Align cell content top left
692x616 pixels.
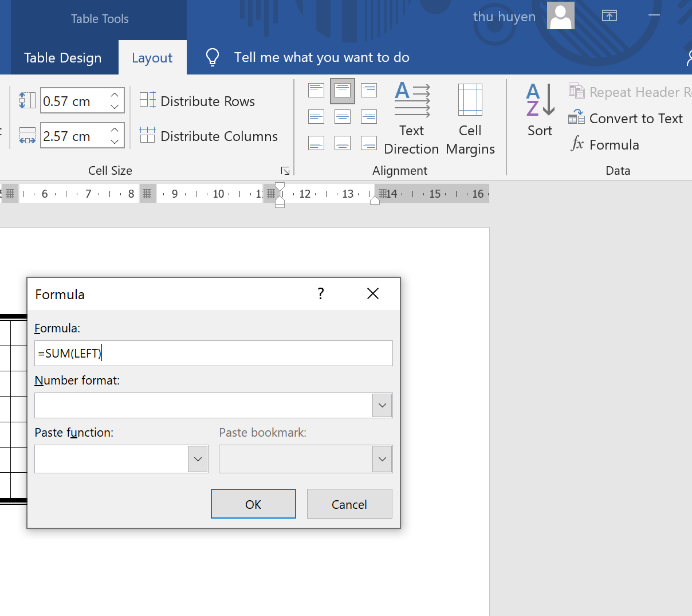click(316, 90)
